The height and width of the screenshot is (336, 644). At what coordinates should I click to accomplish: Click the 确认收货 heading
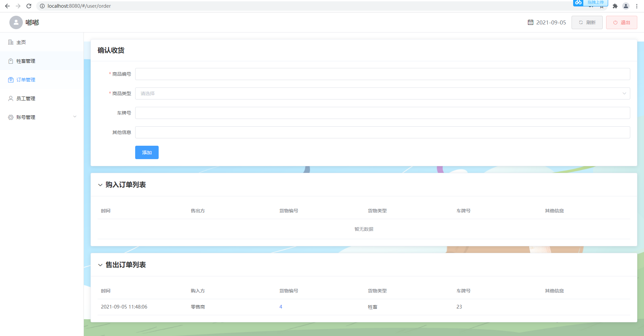[x=111, y=50]
